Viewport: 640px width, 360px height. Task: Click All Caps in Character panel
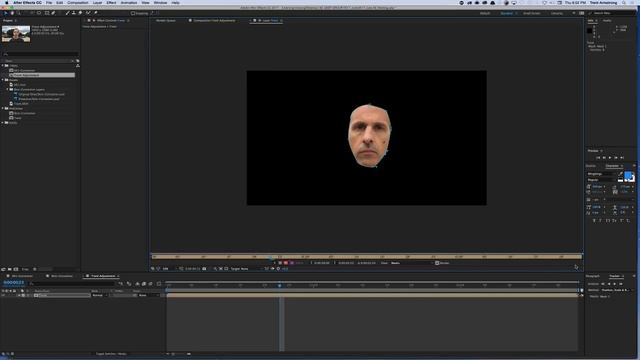[607, 220]
